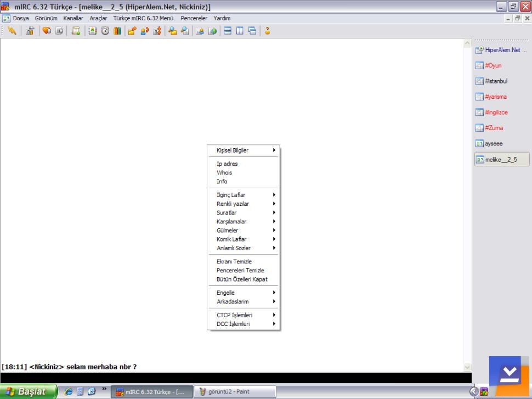
Task: Expand the İlginç Laflar submenu
Action: [244, 195]
